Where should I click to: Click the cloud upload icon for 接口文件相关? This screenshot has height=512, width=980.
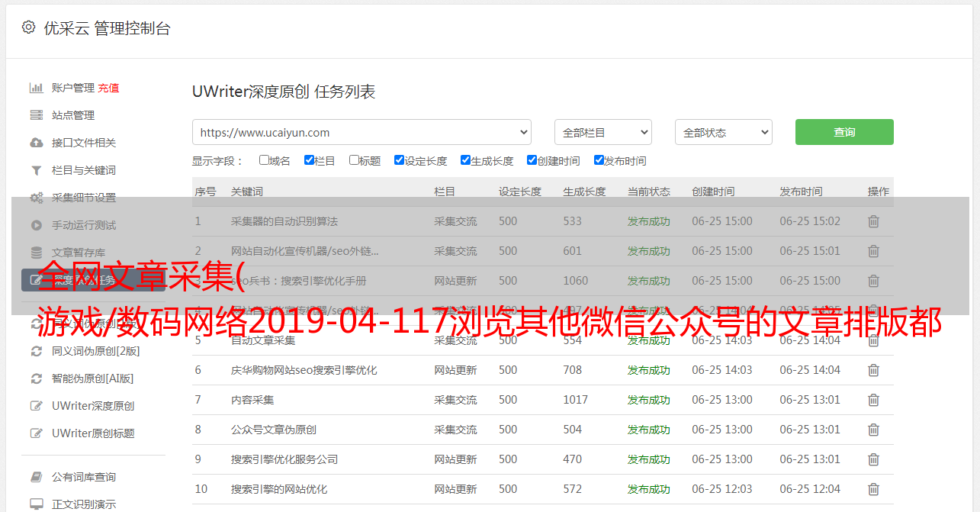(36, 143)
